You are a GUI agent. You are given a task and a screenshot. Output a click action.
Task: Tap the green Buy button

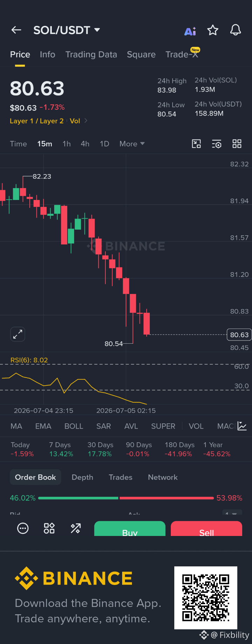coord(130,529)
